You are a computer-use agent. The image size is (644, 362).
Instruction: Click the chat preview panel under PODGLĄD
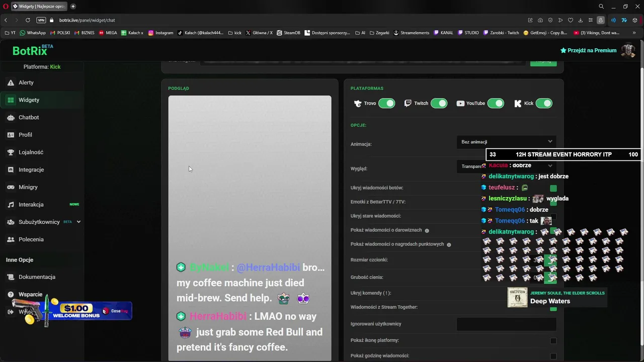tap(250, 228)
